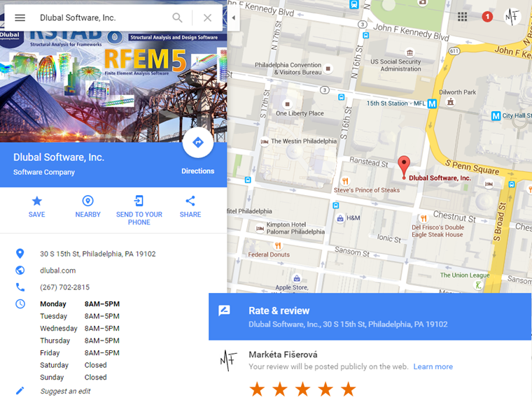Screen dimensions: 532x402
Task: Click the clock opening hours icon
Action: (20, 303)
